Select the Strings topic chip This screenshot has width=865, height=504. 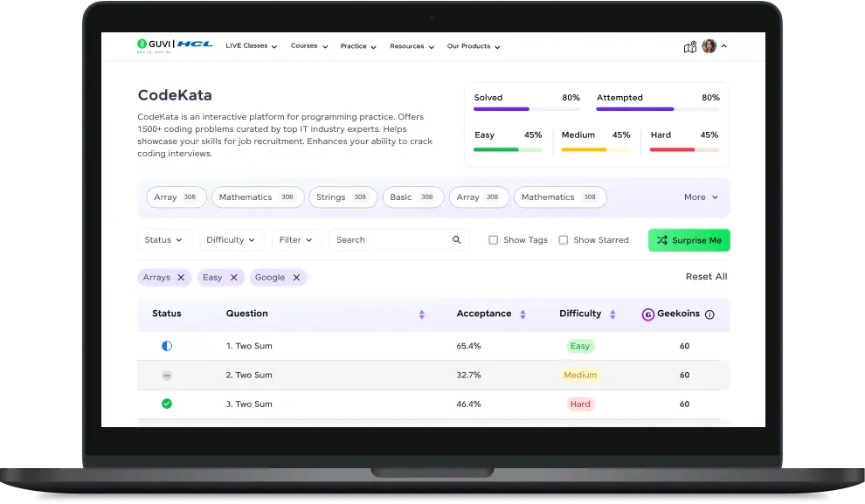(343, 197)
